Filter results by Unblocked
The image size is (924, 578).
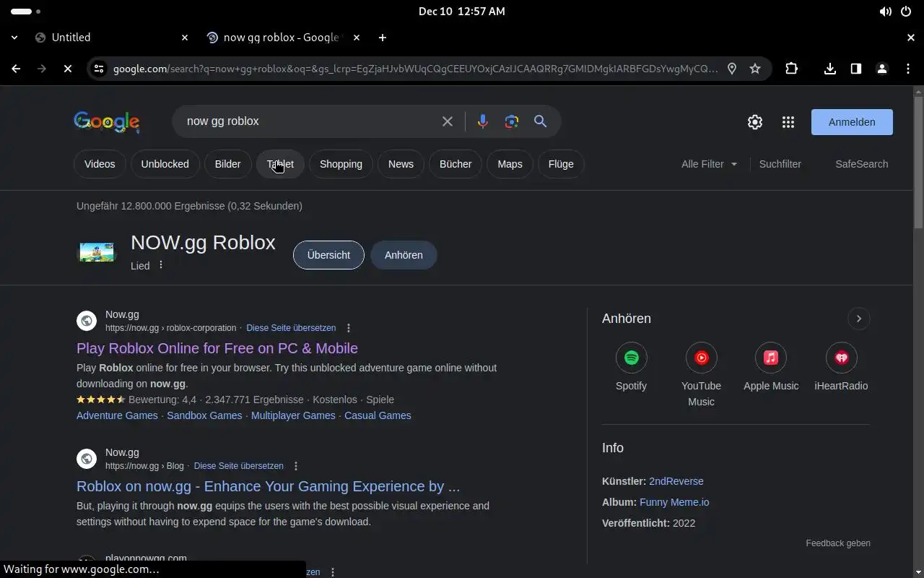(165, 164)
